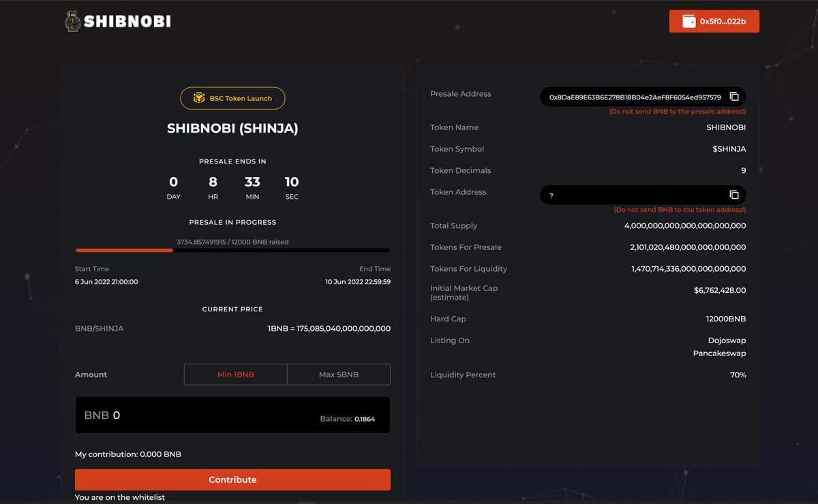818x504 pixels.
Task: Click the 'PRESALE IN PROGRESS' status label
Action: coord(232,222)
